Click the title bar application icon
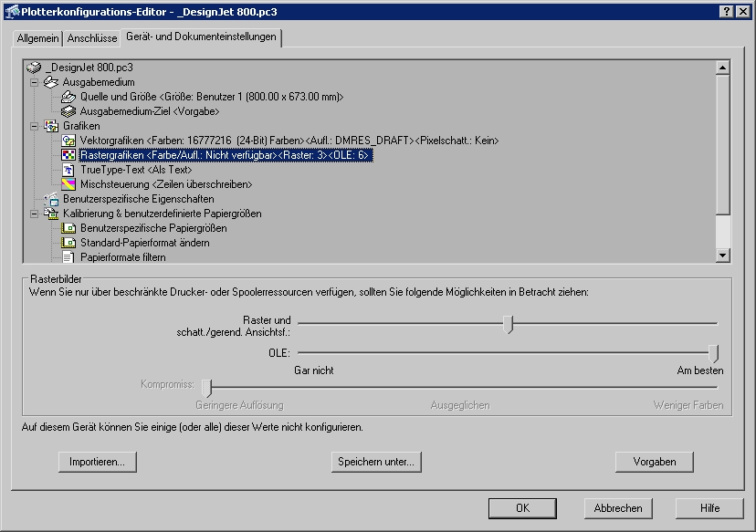 (x=12, y=12)
